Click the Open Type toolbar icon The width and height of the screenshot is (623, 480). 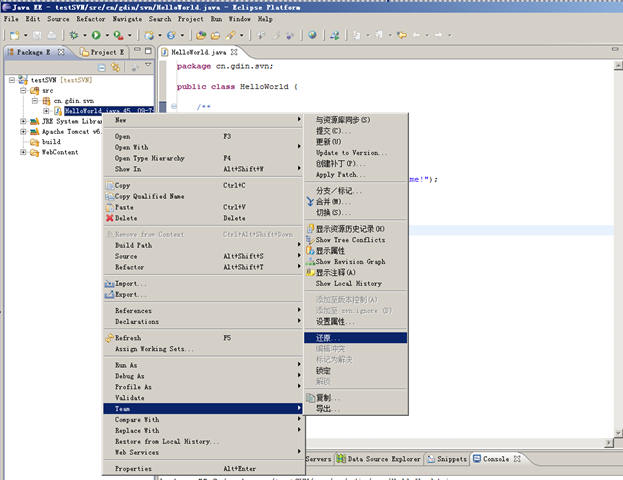201,35
